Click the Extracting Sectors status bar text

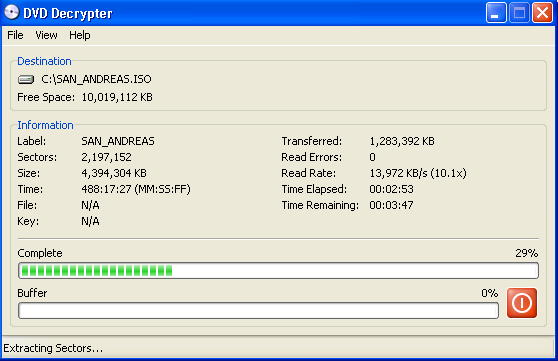tap(53, 348)
